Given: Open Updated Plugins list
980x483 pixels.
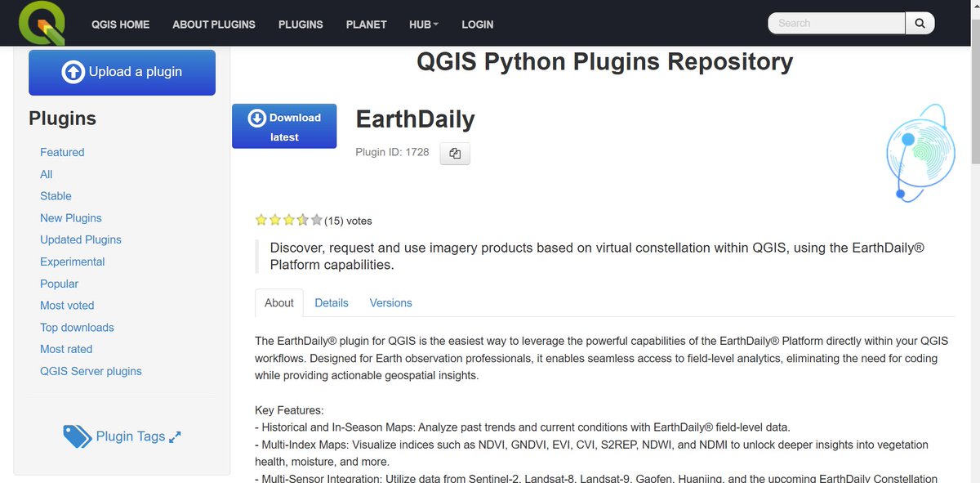Looking at the screenshot, I should [x=81, y=239].
